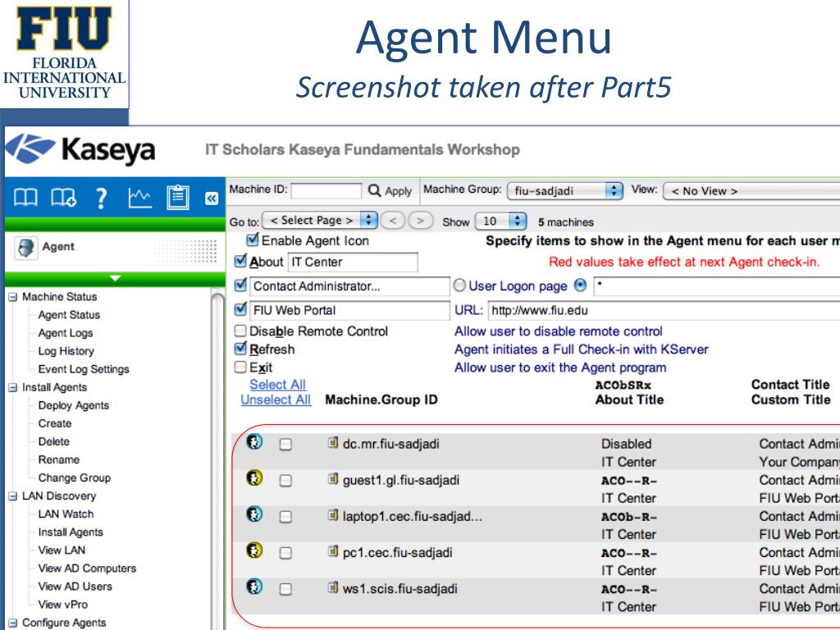Image resolution: width=840 pixels, height=630 pixels.
Task: Open the Show count dropdown
Action: click(x=500, y=221)
